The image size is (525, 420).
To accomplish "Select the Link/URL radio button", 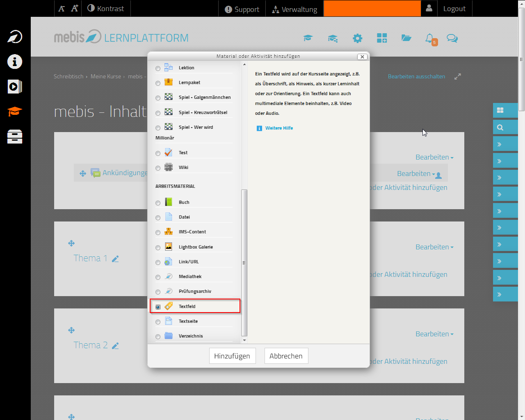I will pos(158,262).
